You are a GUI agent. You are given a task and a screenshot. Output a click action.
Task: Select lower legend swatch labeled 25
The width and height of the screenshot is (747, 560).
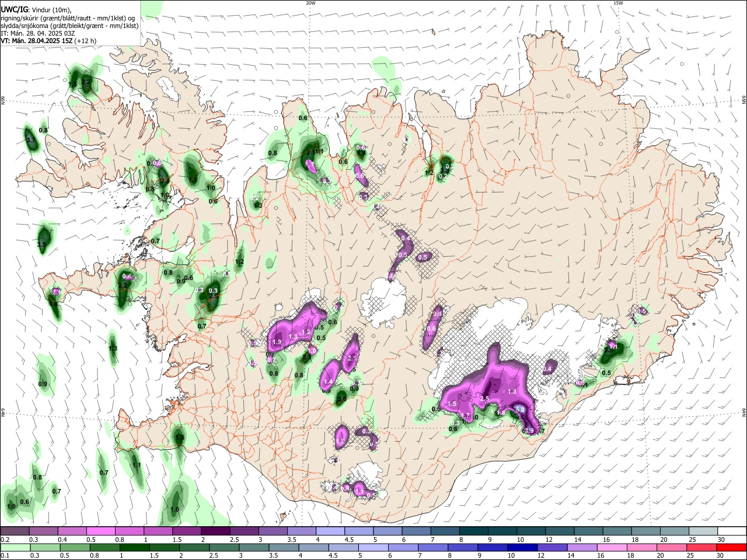point(701,547)
